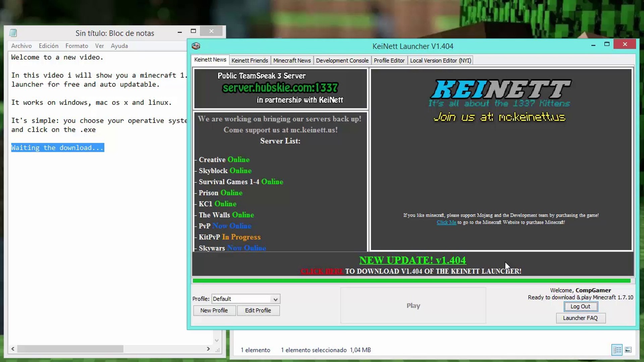Open Notepad's Formato menu
Viewport: 644px width, 362px height.
(76, 46)
